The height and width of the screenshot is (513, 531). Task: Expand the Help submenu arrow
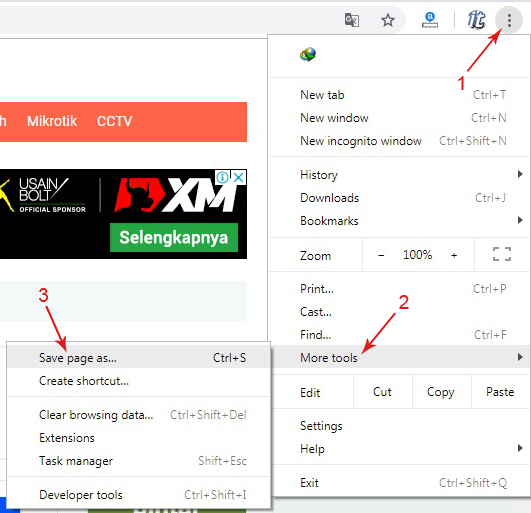click(x=520, y=448)
